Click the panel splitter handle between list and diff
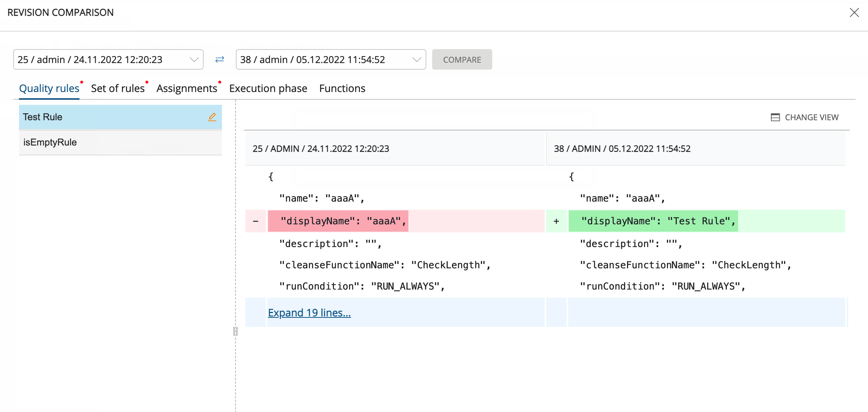The image size is (868, 412). (235, 331)
